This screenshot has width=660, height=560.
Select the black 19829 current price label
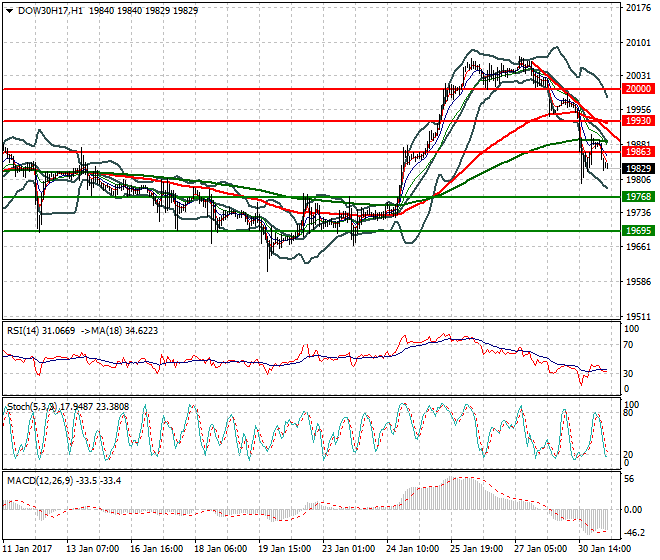[638, 168]
